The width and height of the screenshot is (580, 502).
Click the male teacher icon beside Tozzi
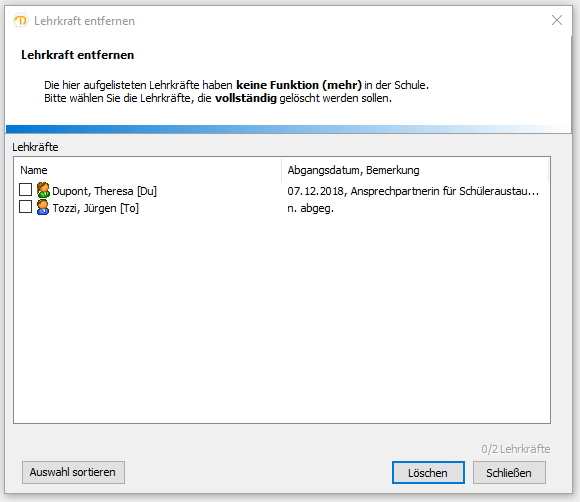43,207
